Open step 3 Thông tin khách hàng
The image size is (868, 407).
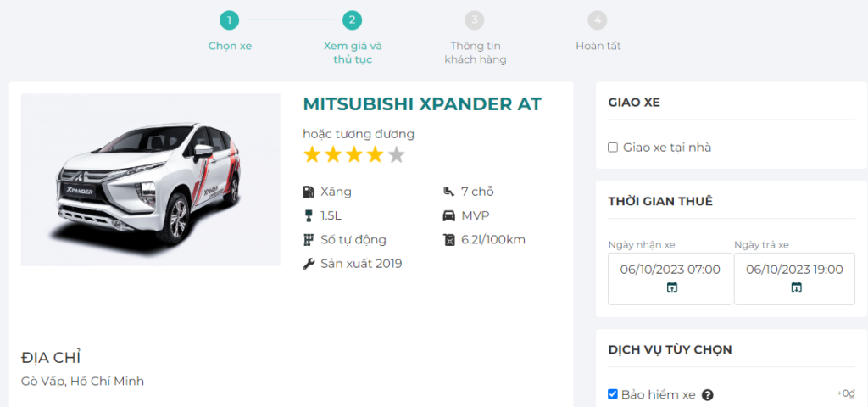tap(476, 20)
